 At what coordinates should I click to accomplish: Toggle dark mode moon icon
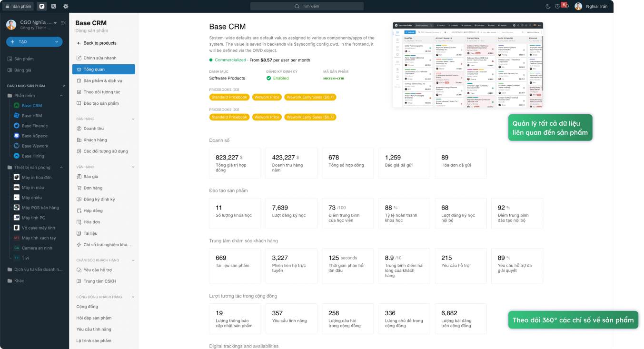point(548,6)
